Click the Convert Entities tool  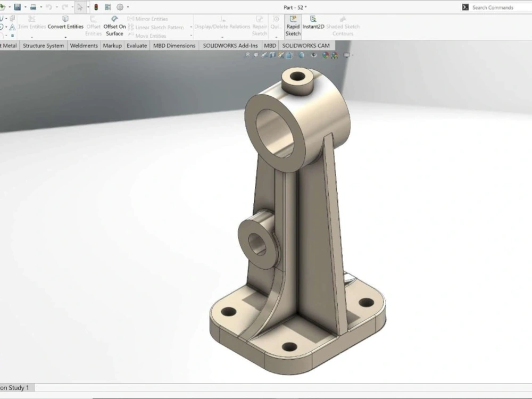pos(65,23)
